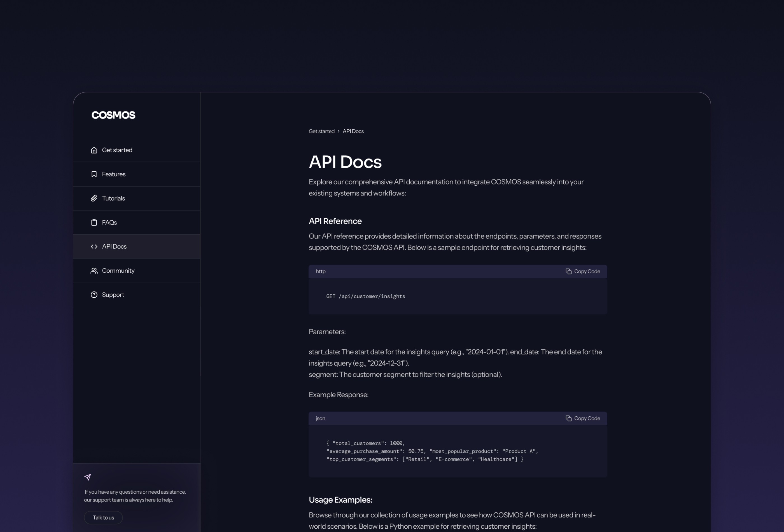Click the Community people icon
The width and height of the screenshot is (784, 532).
[94, 270]
